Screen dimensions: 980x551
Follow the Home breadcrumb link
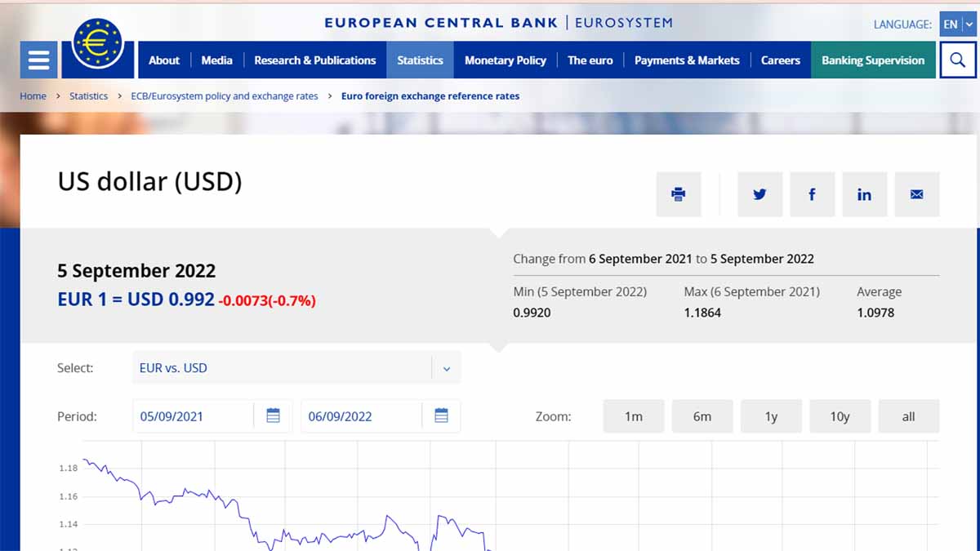click(x=33, y=96)
